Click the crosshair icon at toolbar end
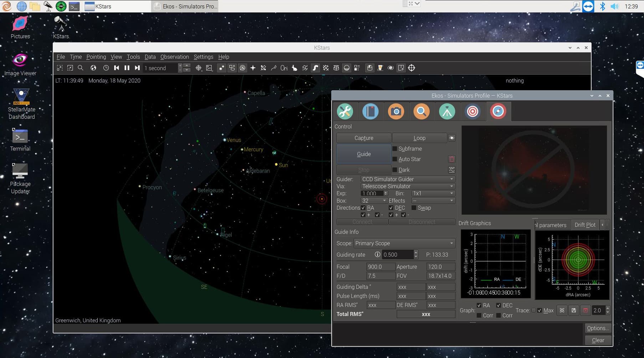The width and height of the screenshot is (644, 358). pos(412,68)
